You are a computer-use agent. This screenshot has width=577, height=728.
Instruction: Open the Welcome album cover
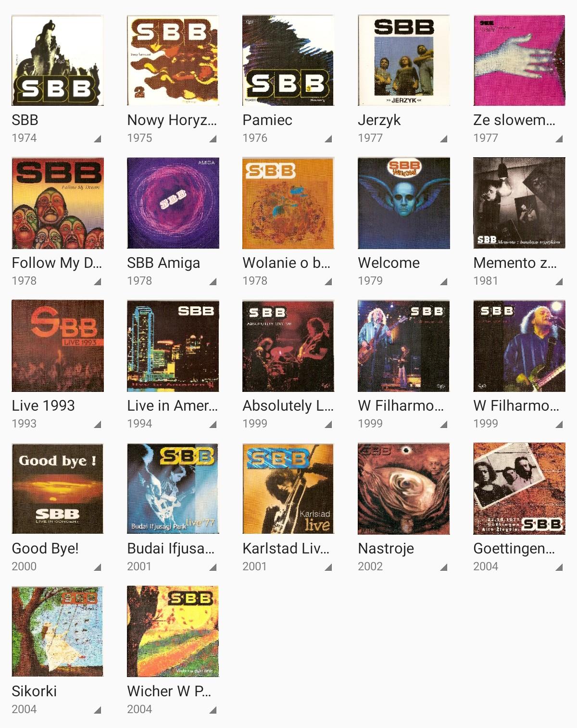coord(404,203)
